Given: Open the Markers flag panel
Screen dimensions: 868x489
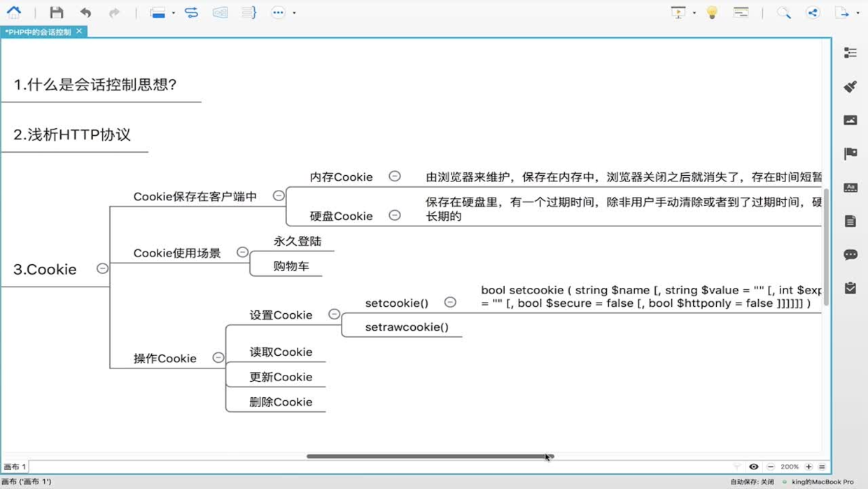Looking at the screenshot, I should pos(850,153).
